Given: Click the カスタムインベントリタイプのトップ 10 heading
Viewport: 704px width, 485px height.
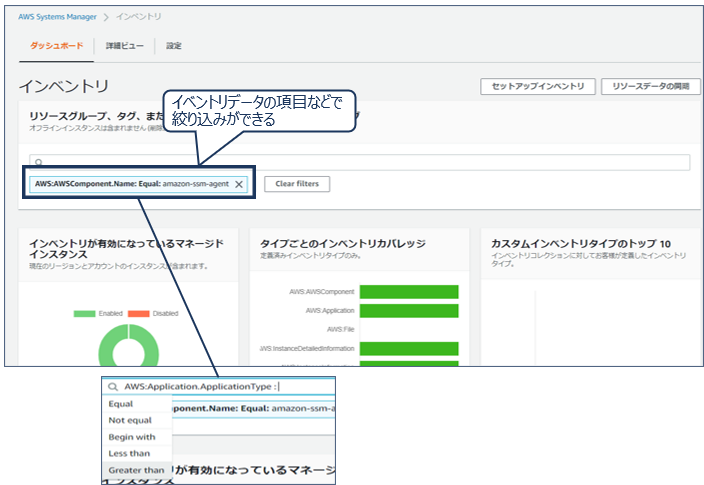Looking at the screenshot, I should (581, 244).
